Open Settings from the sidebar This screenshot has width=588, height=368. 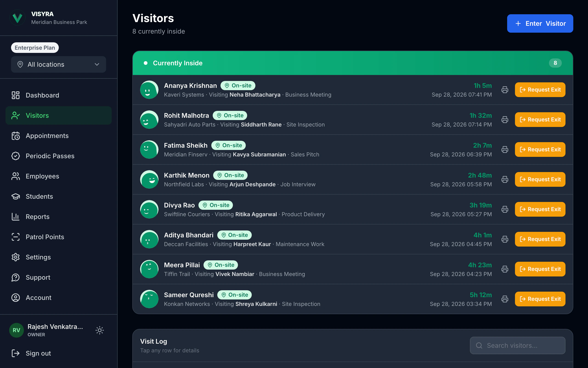click(x=59, y=257)
